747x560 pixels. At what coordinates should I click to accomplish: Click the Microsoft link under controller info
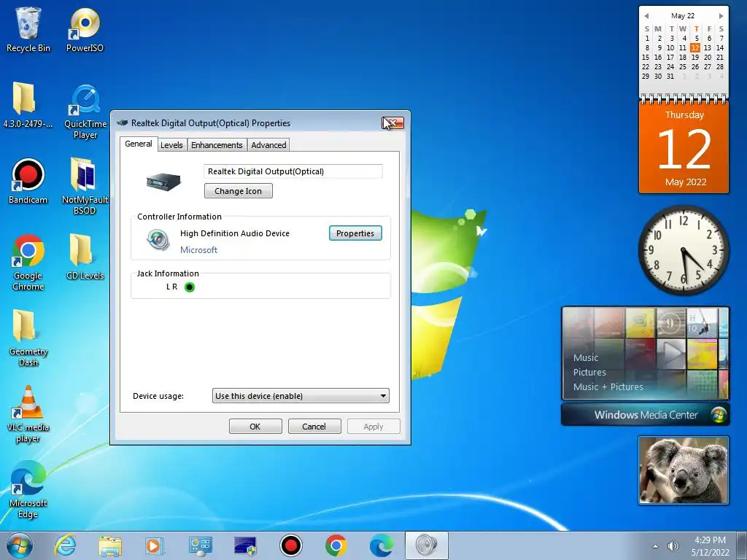click(198, 250)
